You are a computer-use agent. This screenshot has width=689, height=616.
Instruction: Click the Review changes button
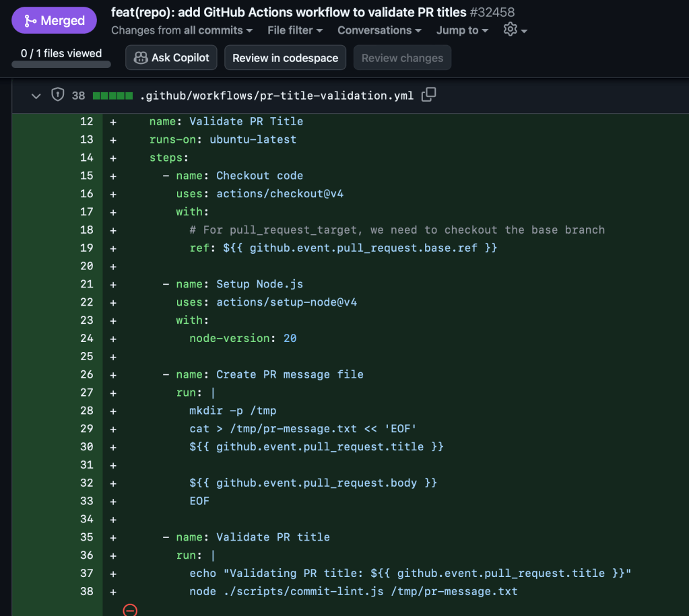coord(402,58)
